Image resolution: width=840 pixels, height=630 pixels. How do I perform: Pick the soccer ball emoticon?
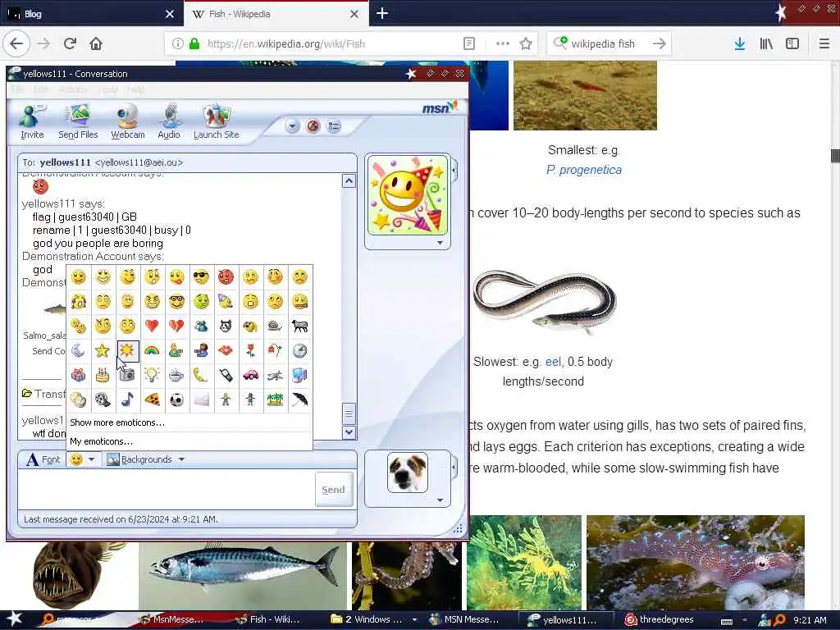point(176,399)
